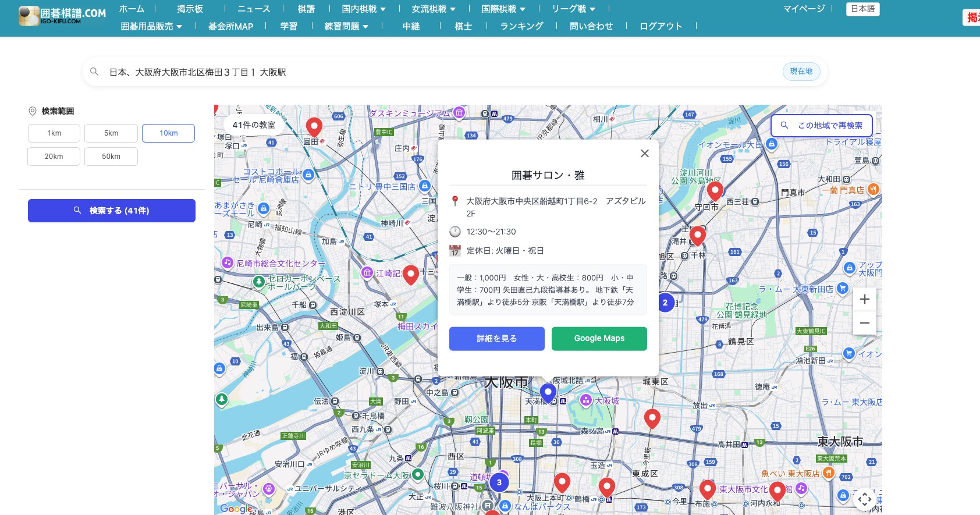Click the 尼崎市総合文化センター icon
Viewport: 980px width, 515px height.
[x=228, y=262]
